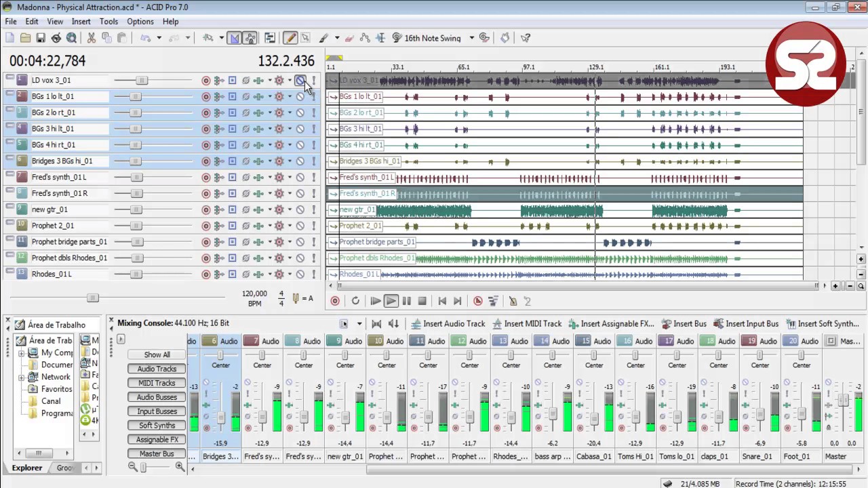
Task: Click the Snare_01 channel fader
Action: [759, 415]
